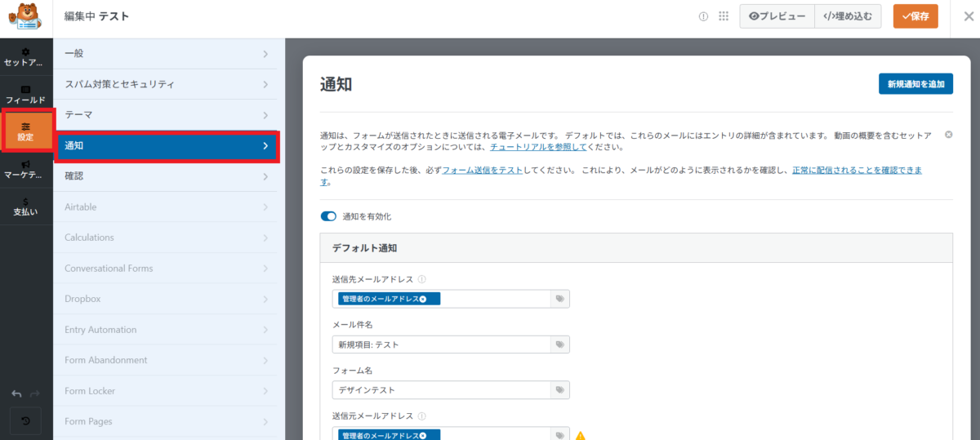Toggle 通知を有効化 switch
980x440 pixels.
coord(328,216)
